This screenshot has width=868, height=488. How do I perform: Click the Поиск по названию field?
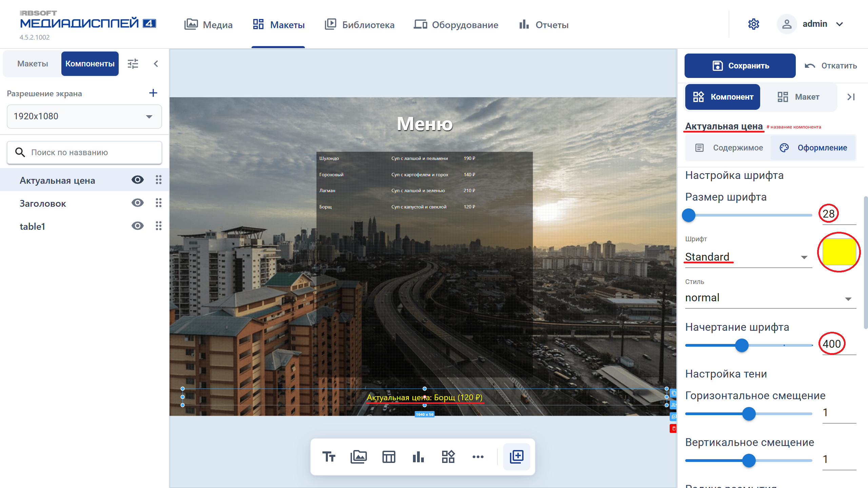pyautogui.click(x=84, y=152)
